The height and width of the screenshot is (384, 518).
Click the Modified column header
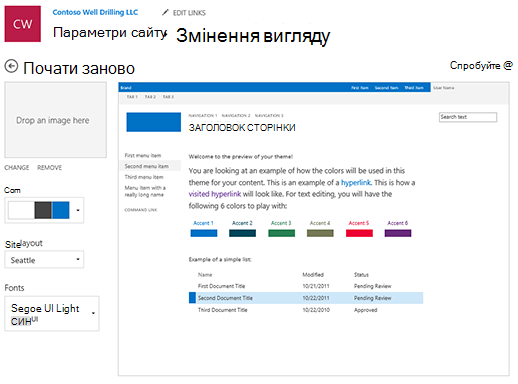(x=313, y=275)
